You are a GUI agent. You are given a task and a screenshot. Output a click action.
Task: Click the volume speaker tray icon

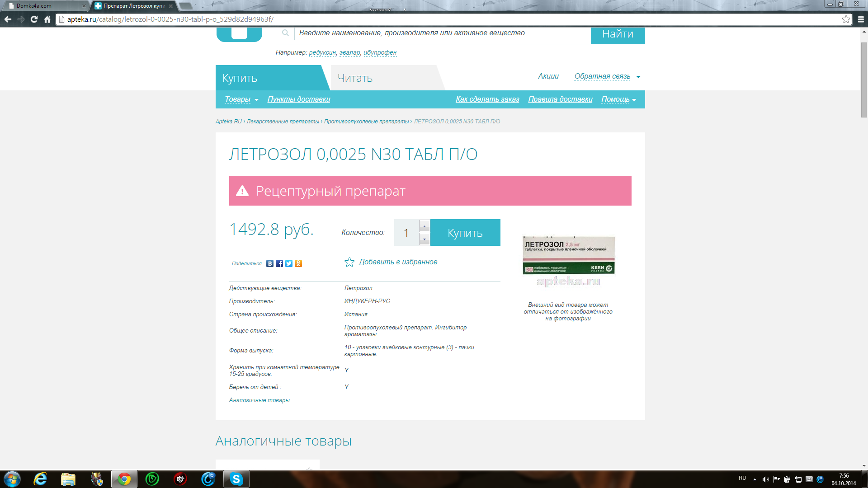point(765,479)
